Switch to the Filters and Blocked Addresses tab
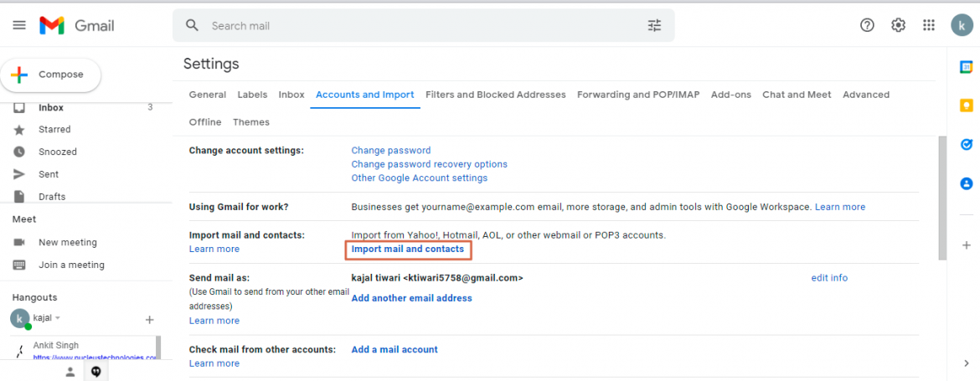Image resolution: width=980 pixels, height=381 pixels. click(x=495, y=95)
